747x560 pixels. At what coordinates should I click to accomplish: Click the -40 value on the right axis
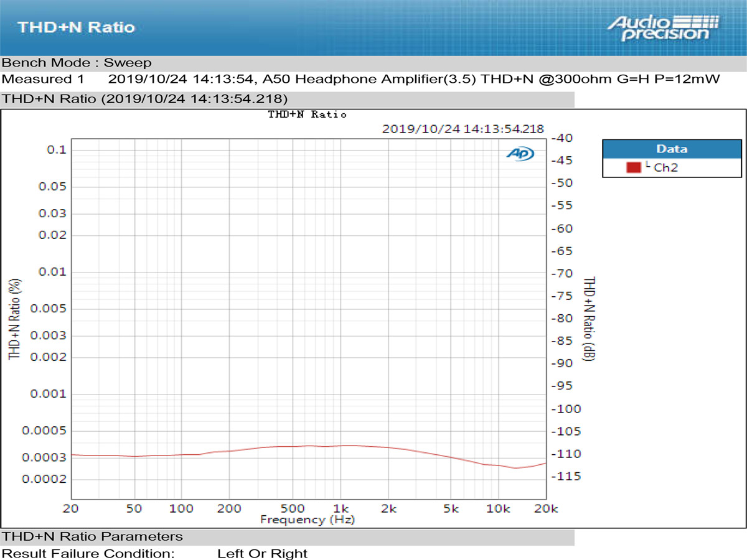(x=562, y=138)
